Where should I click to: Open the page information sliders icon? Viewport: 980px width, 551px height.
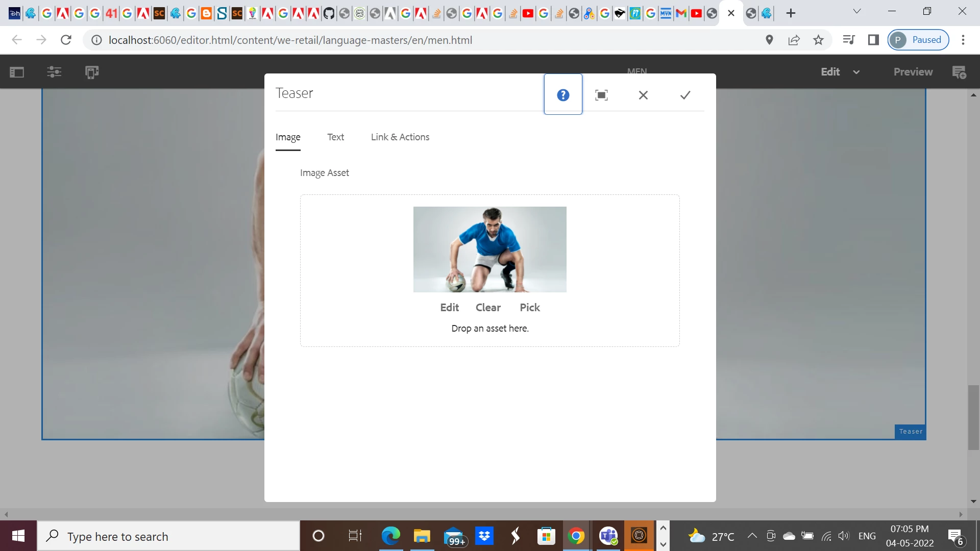click(x=54, y=72)
